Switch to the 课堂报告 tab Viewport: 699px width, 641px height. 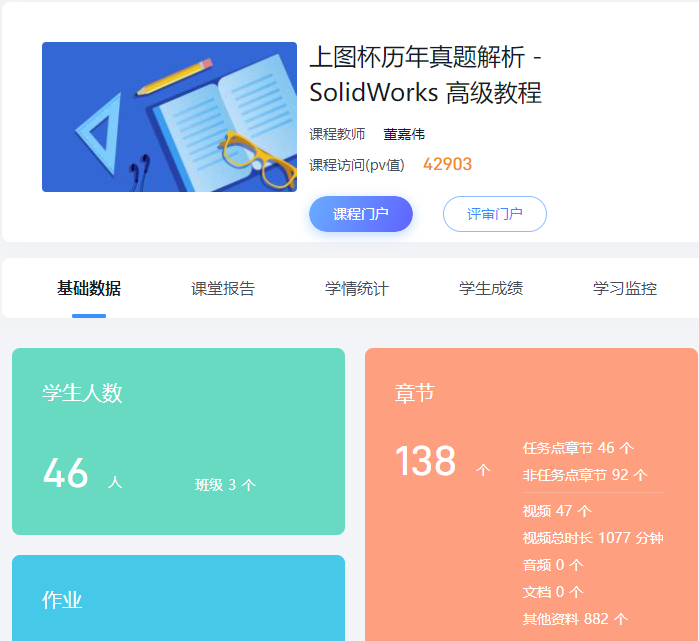click(x=223, y=288)
